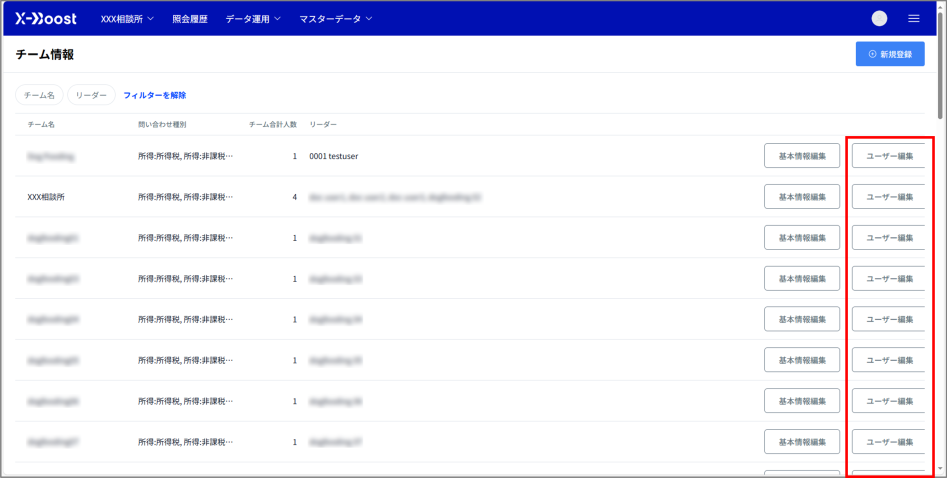Select the チーム名 column header
This screenshot has width=947, height=478.
(x=41, y=124)
